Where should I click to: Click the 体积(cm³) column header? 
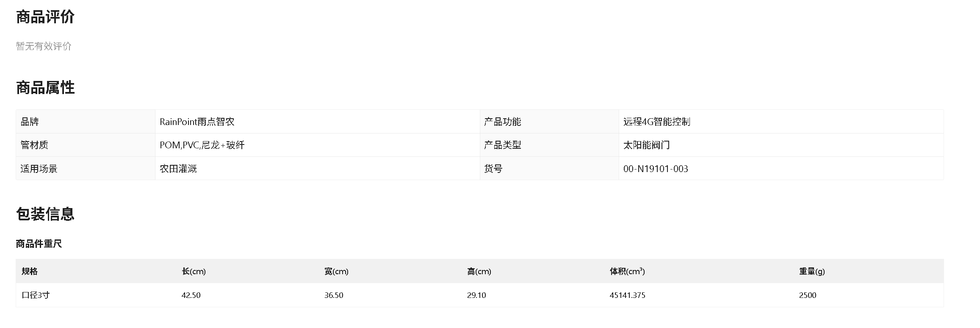[627, 271]
